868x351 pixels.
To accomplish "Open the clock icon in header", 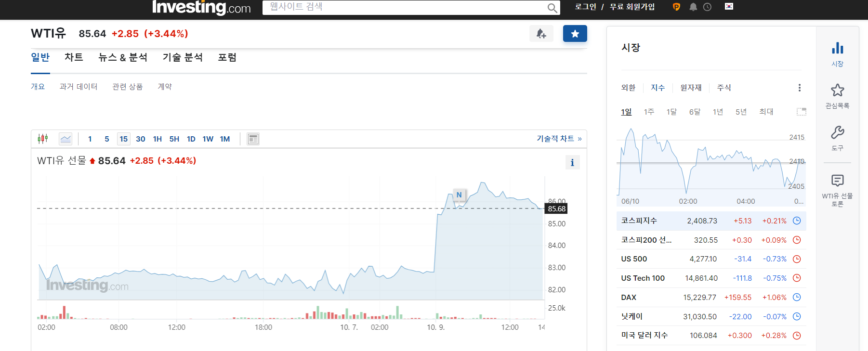I will point(707,7).
